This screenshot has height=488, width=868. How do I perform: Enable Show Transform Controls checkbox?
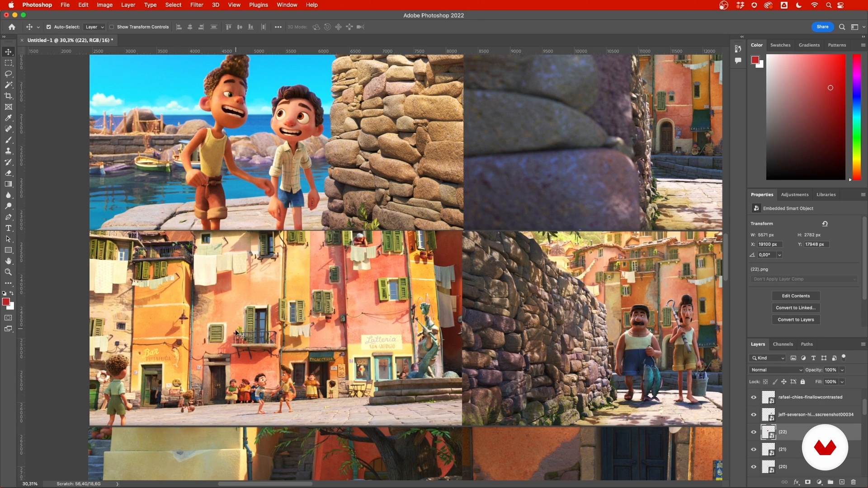click(x=112, y=27)
